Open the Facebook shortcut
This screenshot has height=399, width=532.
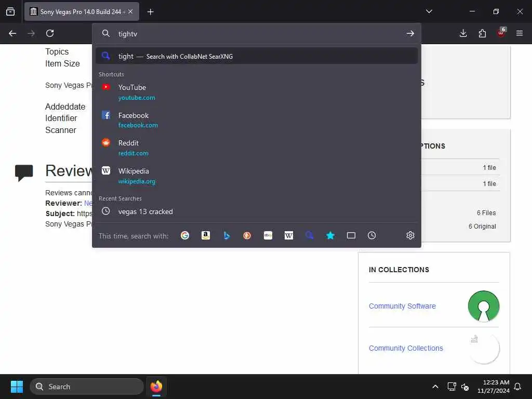(x=257, y=120)
